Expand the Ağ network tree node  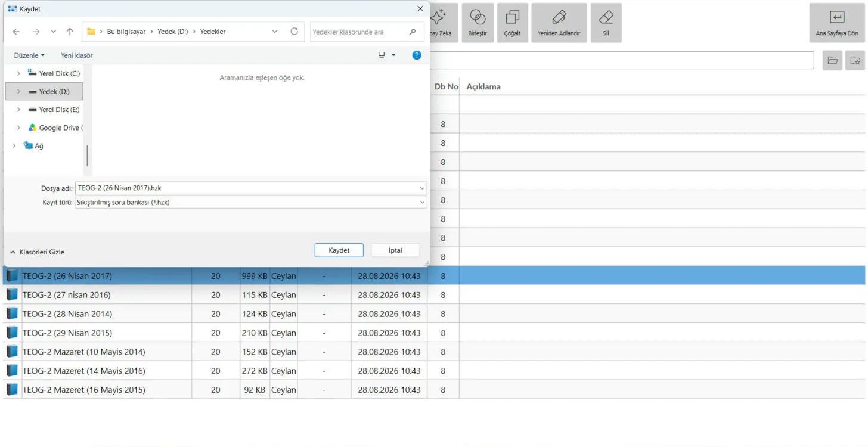(14, 145)
